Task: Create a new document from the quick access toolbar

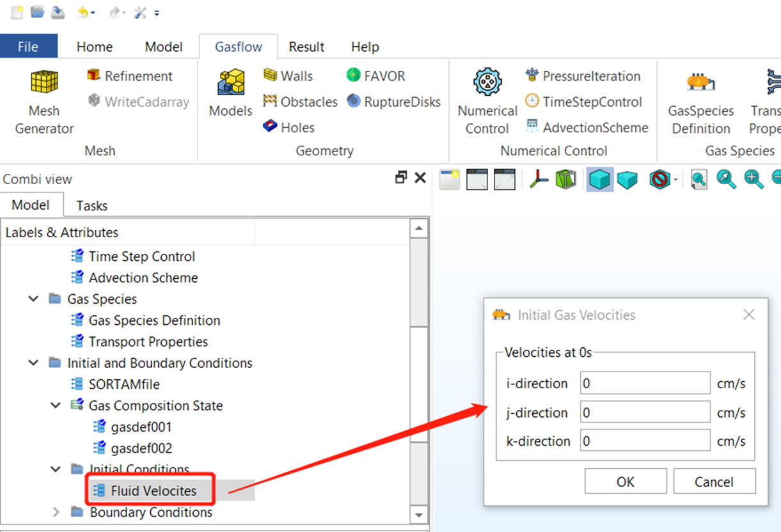Action: pyautogui.click(x=17, y=12)
